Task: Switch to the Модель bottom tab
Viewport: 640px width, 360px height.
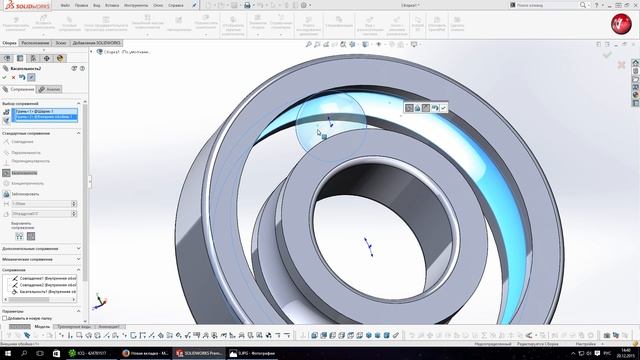Action: 42,327
